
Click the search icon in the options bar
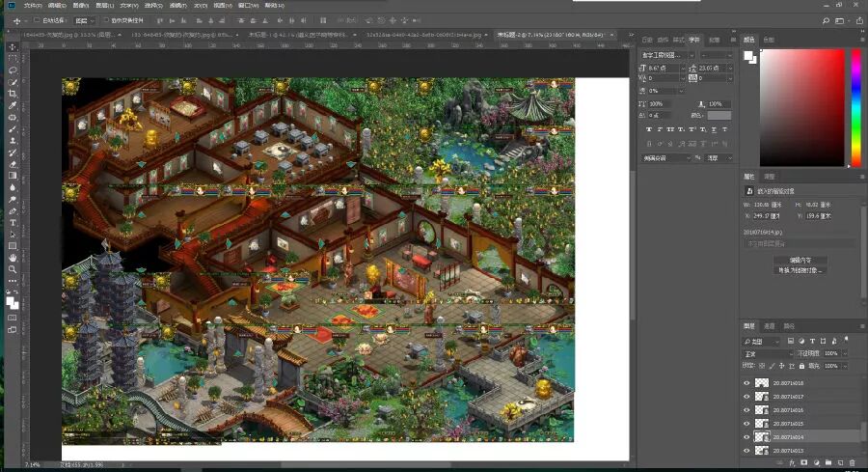(x=826, y=20)
